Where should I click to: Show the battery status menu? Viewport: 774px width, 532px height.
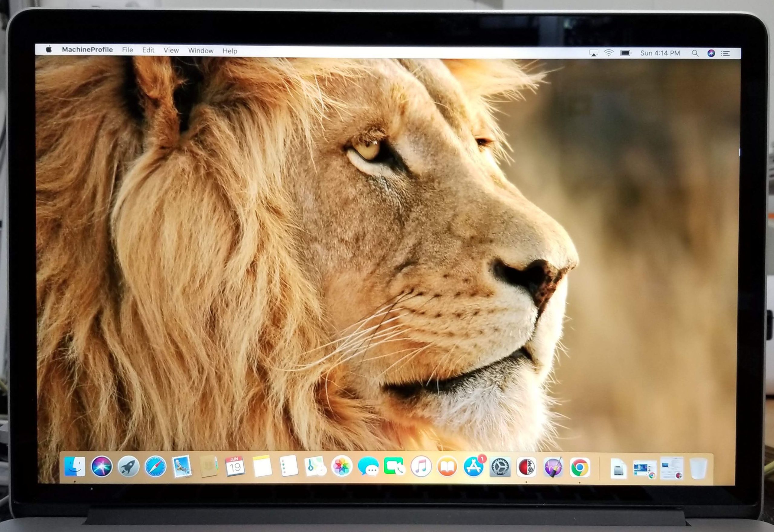pyautogui.click(x=625, y=53)
